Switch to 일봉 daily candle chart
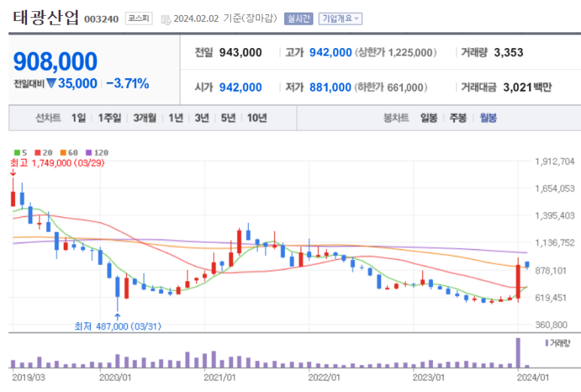This screenshot has height=392, width=581. pyautogui.click(x=428, y=118)
